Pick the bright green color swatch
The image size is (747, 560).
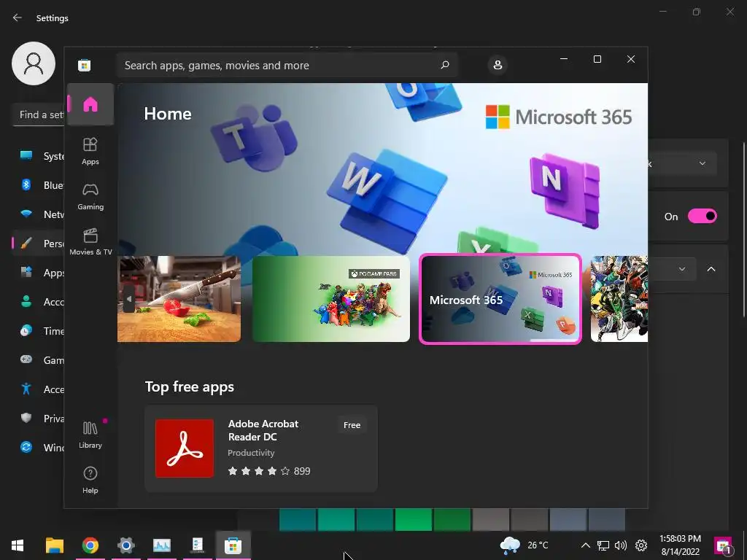coord(414,519)
